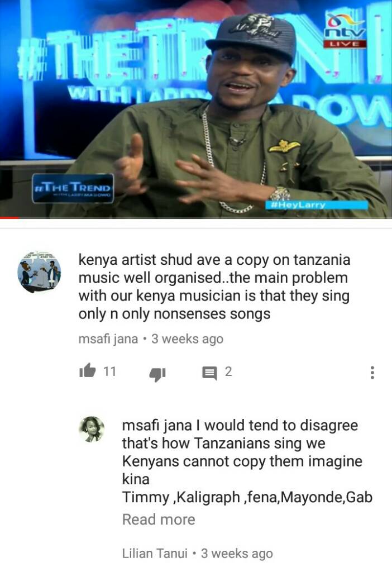The width and height of the screenshot is (392, 572).
Task: Click the reply count number 2
Action: [228, 371]
